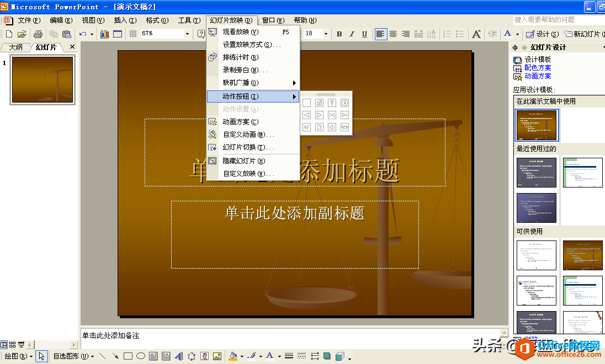
Task: Select the Home action button icon
Action: 319,103
